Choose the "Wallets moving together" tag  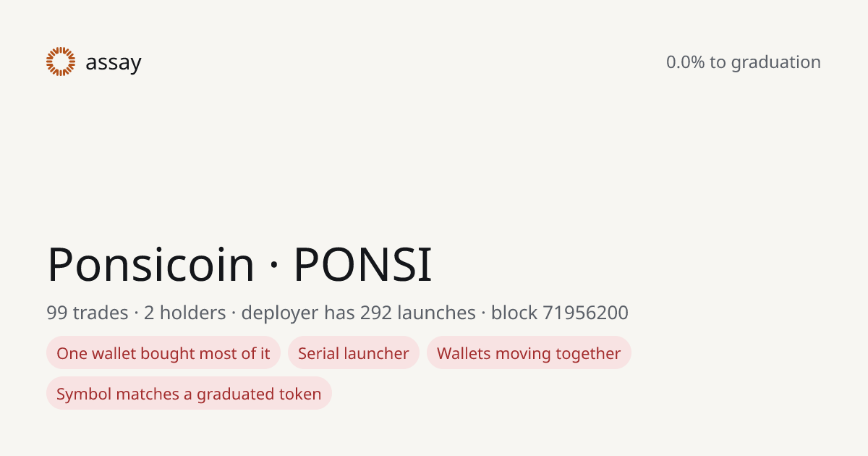[529, 353]
